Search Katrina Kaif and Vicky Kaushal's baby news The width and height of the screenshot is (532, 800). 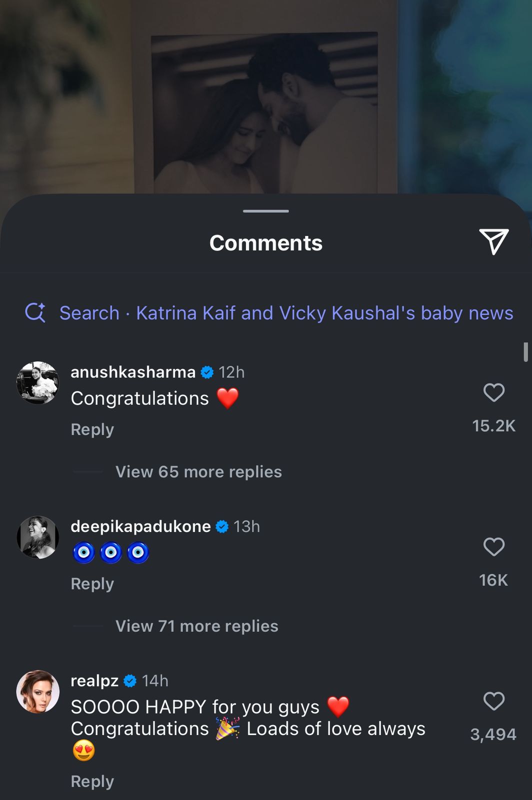286,313
